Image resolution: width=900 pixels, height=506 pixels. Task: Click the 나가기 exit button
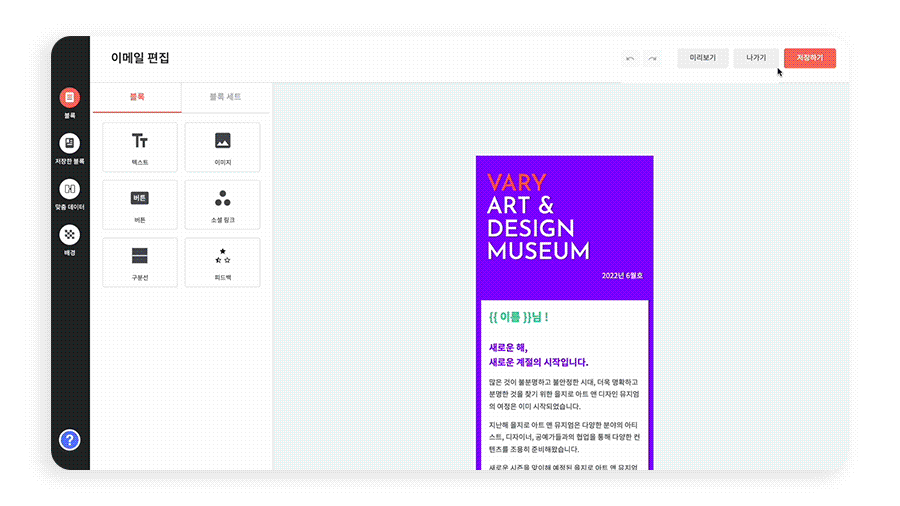tap(756, 58)
